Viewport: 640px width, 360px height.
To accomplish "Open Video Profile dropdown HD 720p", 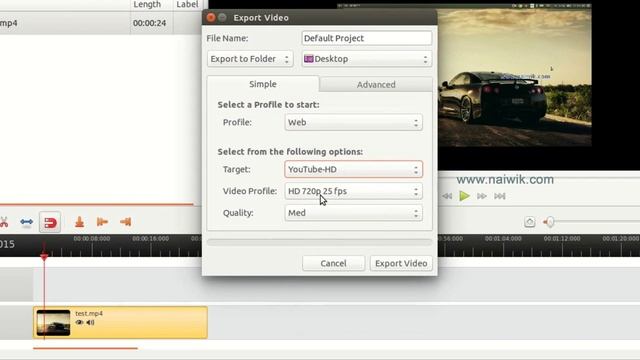I will pos(353,191).
